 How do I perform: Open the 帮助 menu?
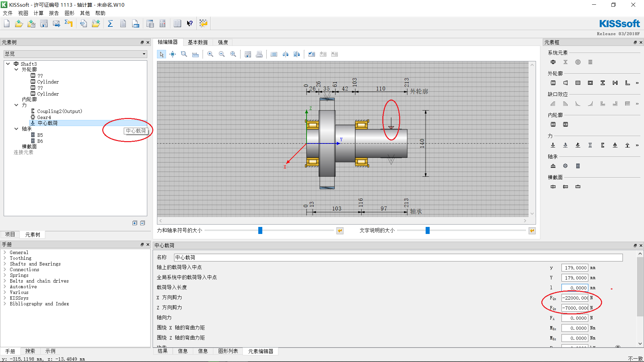click(x=100, y=13)
